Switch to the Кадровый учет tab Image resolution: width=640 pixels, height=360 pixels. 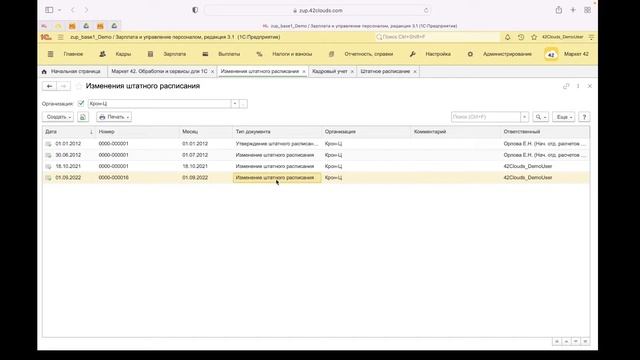tap(329, 71)
